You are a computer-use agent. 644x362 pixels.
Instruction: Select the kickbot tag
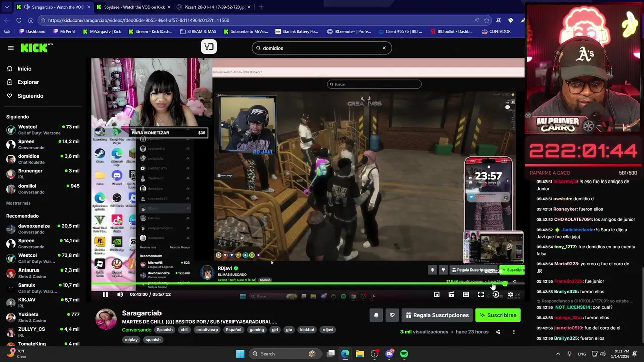(x=307, y=330)
